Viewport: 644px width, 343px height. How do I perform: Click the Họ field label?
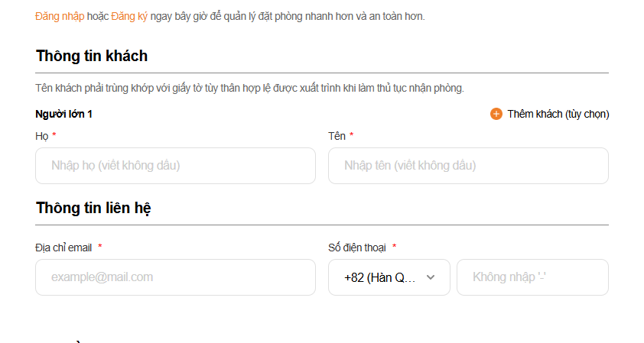pyautogui.click(x=41, y=136)
